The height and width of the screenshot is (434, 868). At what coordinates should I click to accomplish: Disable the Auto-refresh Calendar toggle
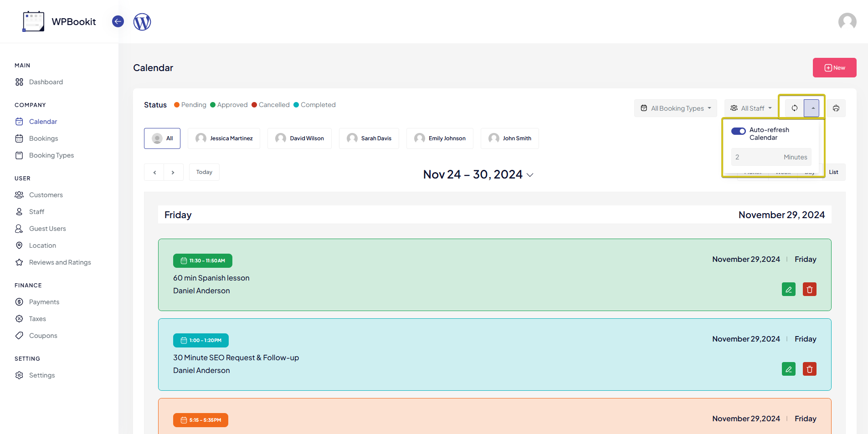738,131
